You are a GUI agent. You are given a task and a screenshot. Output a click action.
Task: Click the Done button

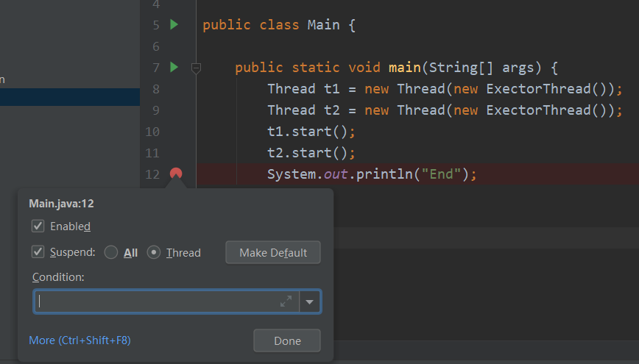[x=287, y=340]
